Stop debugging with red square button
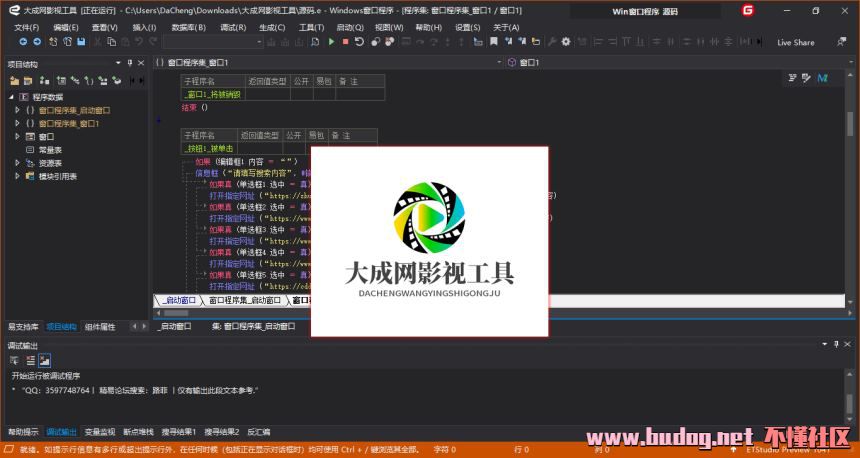 345,42
